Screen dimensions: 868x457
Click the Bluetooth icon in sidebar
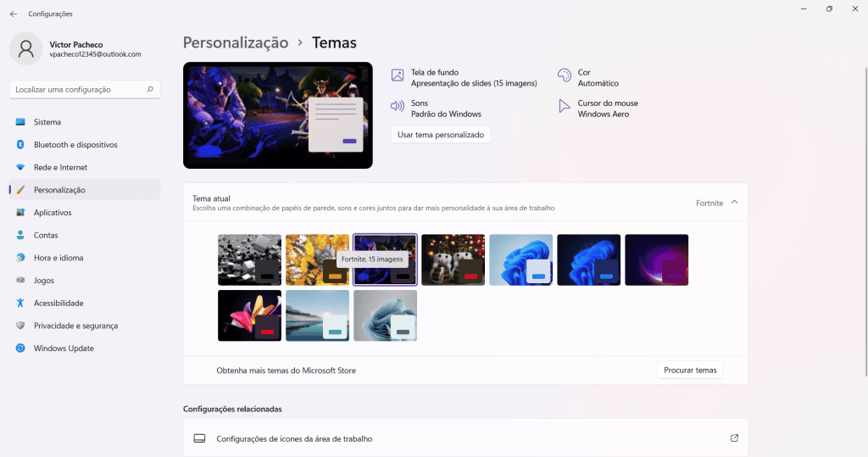[20, 145]
